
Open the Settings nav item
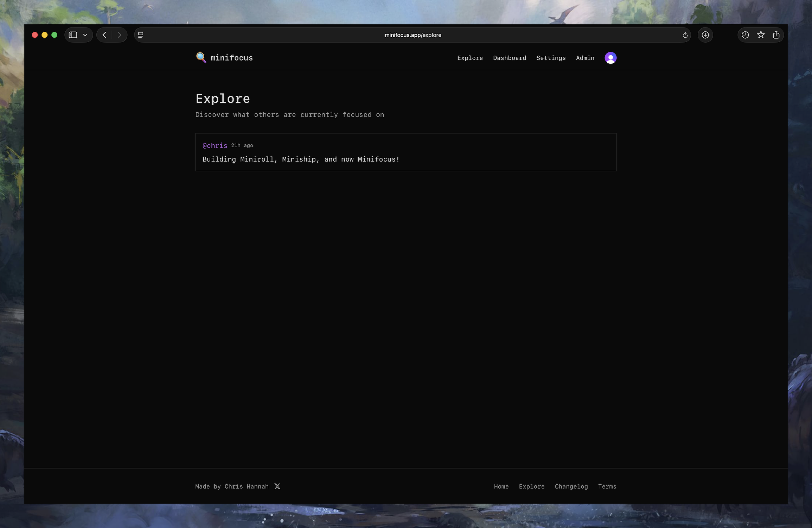(551, 58)
